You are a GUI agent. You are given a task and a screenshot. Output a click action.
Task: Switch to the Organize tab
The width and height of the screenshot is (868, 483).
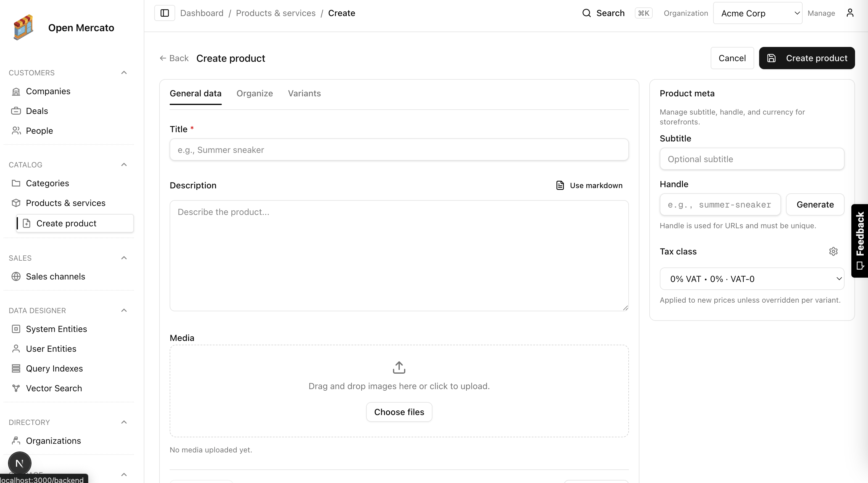coord(254,94)
